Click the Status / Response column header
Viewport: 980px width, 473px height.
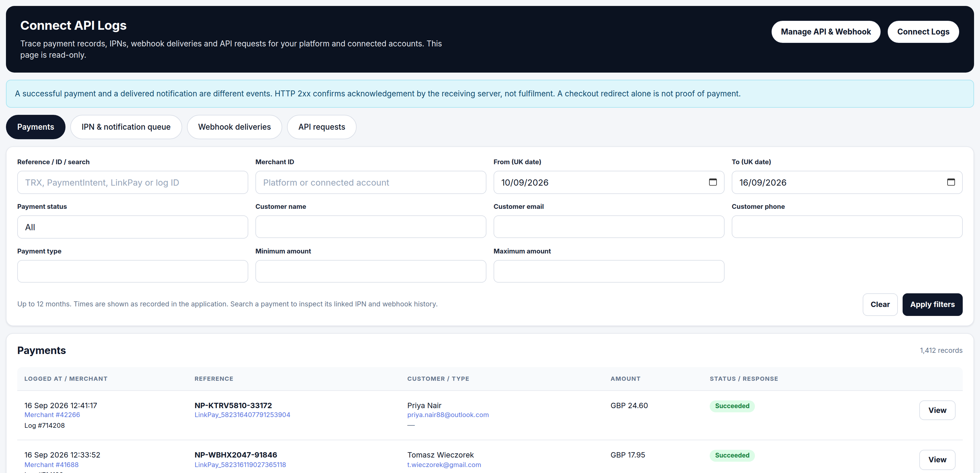[744, 379]
